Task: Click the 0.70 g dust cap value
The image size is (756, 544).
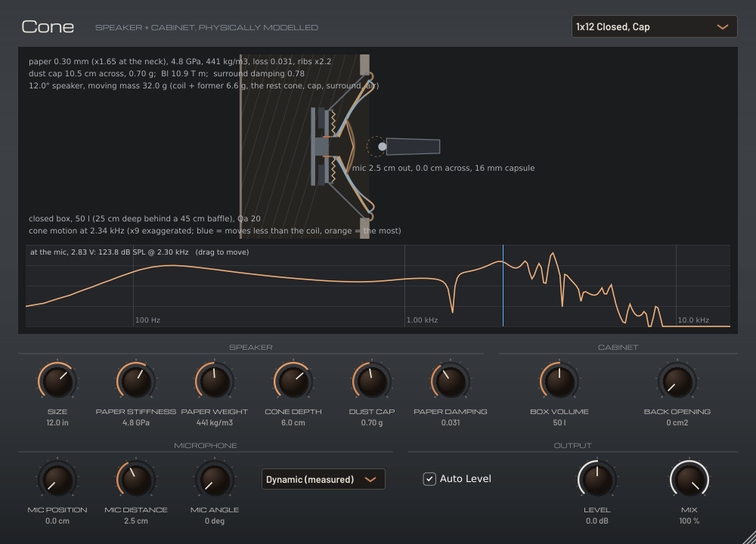Action: [x=372, y=422]
